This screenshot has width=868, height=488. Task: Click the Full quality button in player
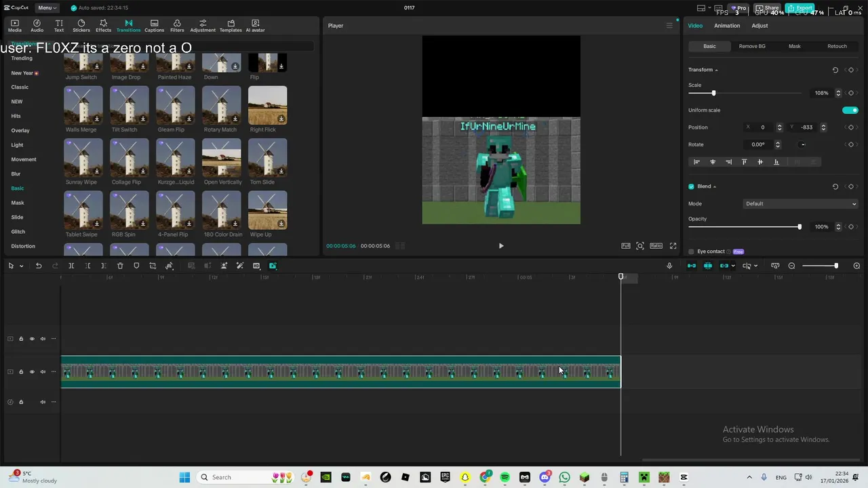coord(625,246)
